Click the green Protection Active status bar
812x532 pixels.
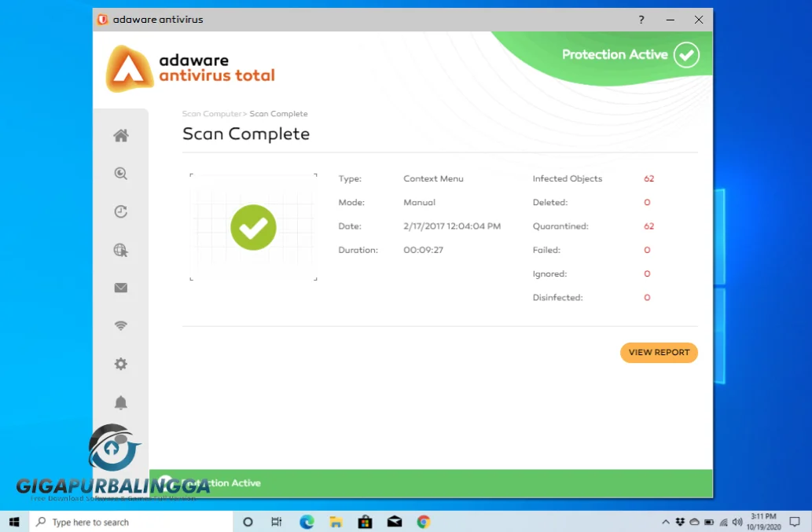click(431, 483)
